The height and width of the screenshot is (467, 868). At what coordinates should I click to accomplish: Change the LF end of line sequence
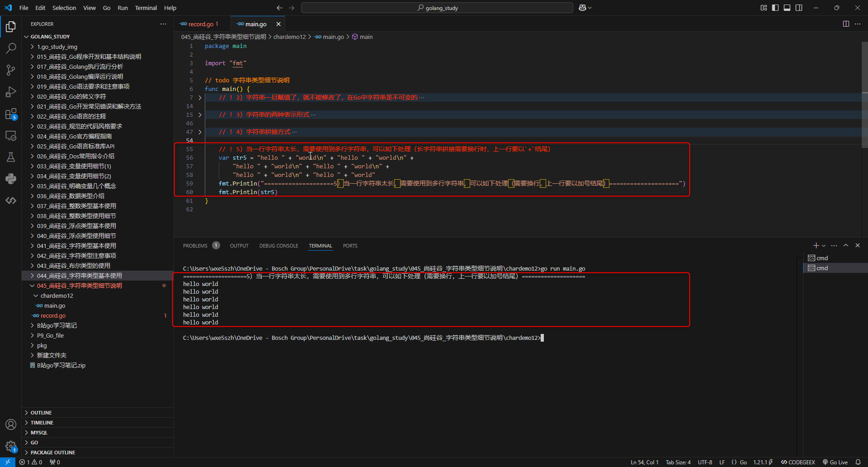(x=722, y=462)
